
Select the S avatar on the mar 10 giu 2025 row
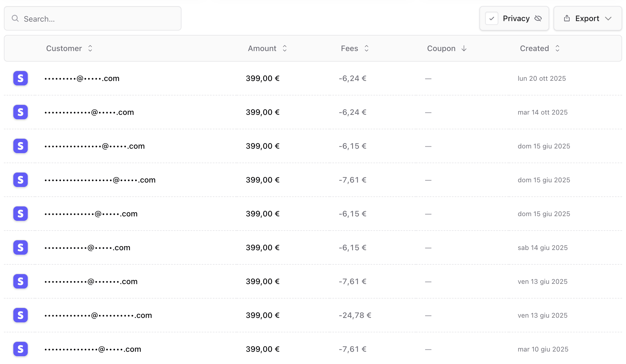20,349
